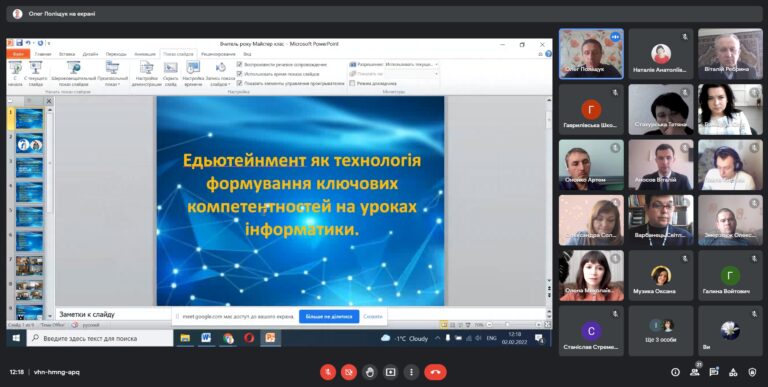This screenshot has width=768, height=387.
Task: Toggle the camera in the Meet call bar
Action: 349,372
